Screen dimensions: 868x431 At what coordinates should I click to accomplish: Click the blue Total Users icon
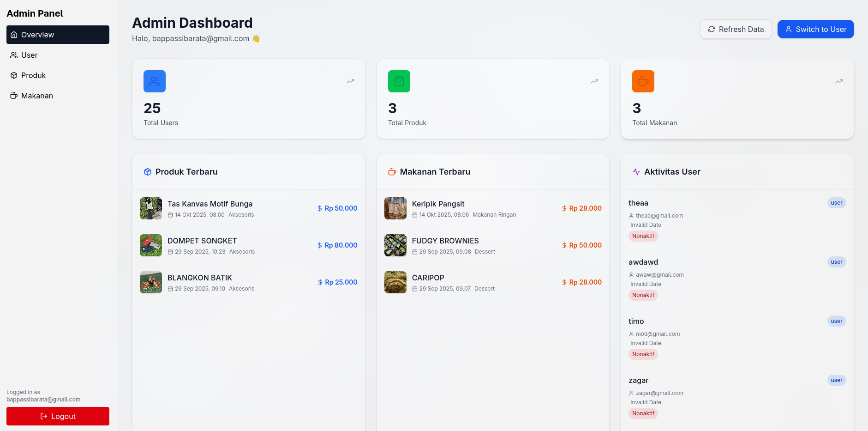[155, 81]
